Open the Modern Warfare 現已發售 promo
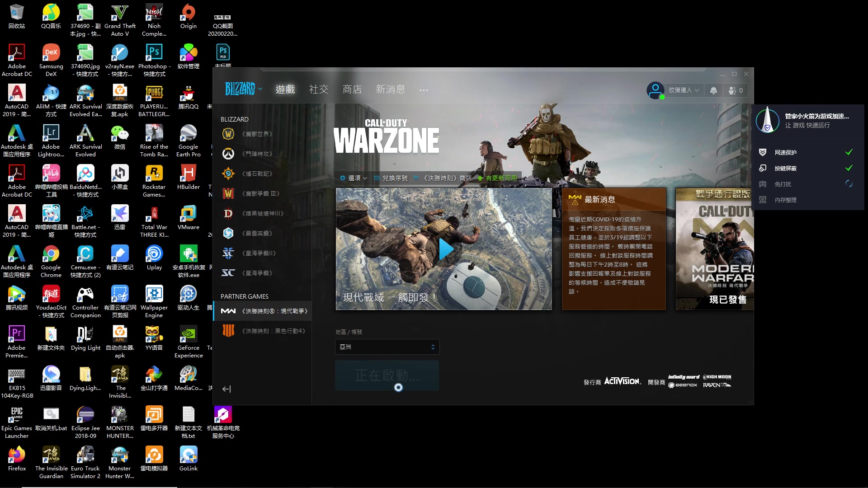This screenshot has width=868, height=488. (715, 249)
